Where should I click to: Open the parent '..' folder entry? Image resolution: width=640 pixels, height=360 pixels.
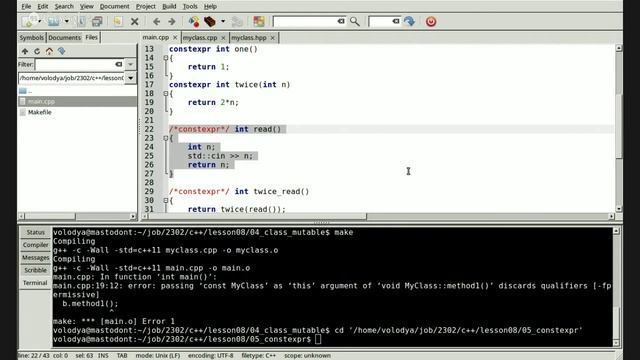point(77,91)
